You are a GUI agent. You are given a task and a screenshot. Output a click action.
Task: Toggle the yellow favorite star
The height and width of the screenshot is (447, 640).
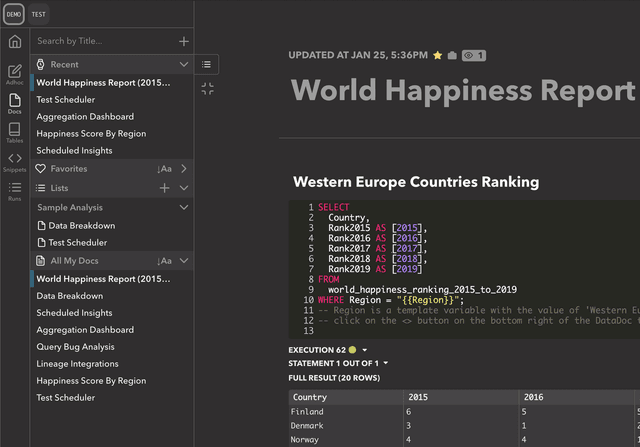438,55
